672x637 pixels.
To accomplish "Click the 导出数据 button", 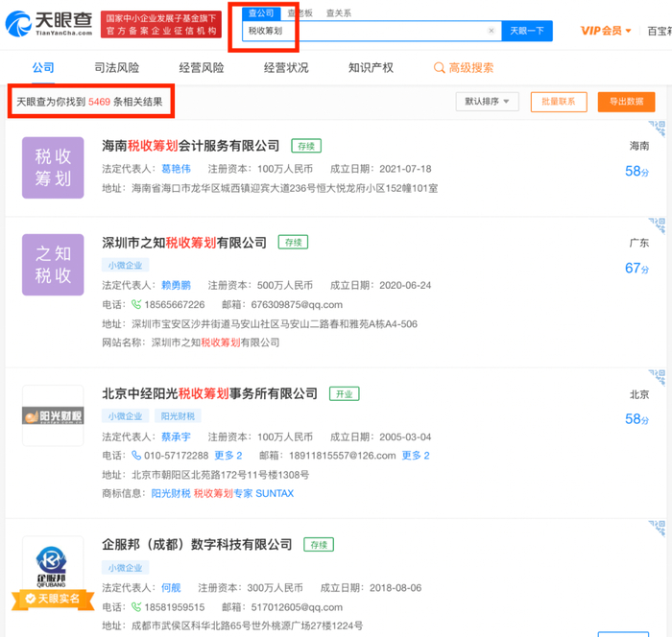I will click(626, 102).
